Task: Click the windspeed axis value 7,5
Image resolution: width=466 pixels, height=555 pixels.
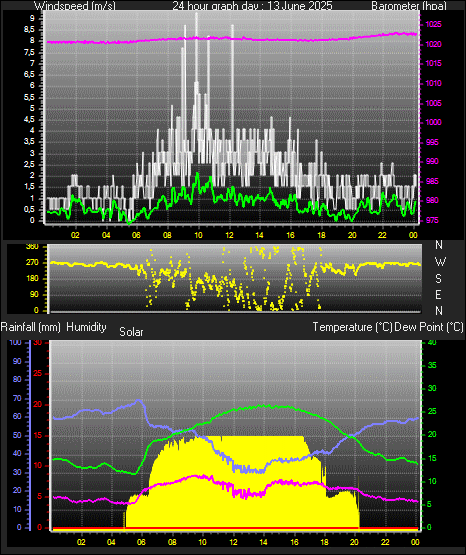Action: coord(29,52)
